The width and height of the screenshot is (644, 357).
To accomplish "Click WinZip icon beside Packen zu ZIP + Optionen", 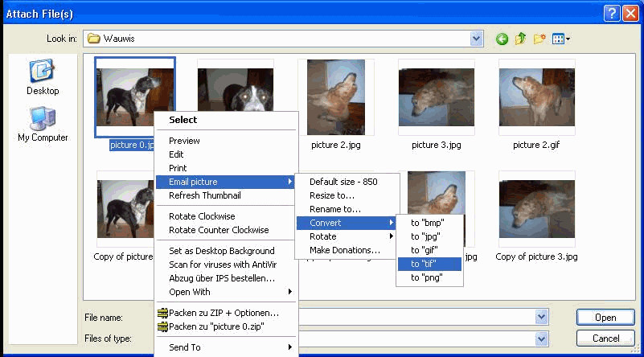I will pyautogui.click(x=162, y=313).
